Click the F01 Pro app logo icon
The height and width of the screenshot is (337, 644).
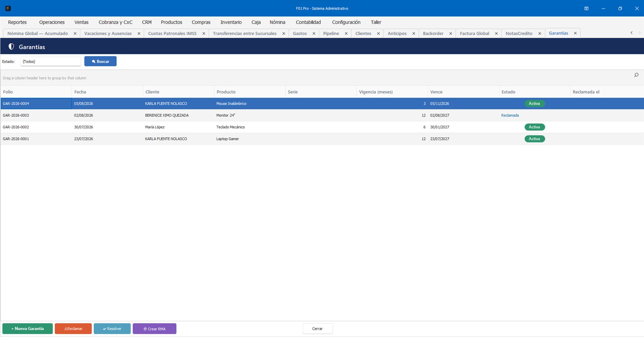[8, 8]
